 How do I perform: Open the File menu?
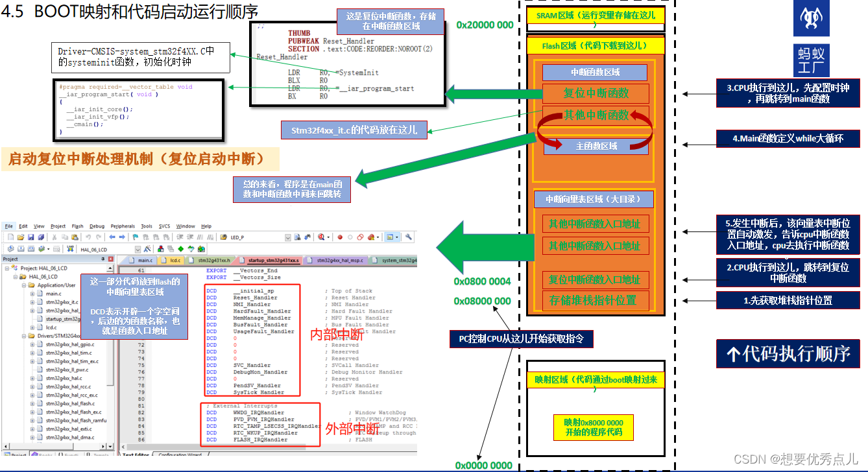tap(9, 226)
